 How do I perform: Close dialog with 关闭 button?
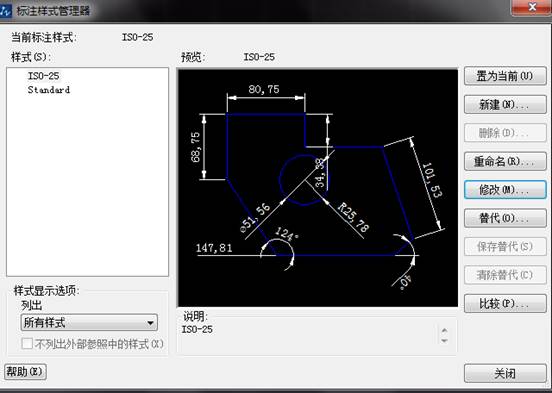[x=505, y=374]
